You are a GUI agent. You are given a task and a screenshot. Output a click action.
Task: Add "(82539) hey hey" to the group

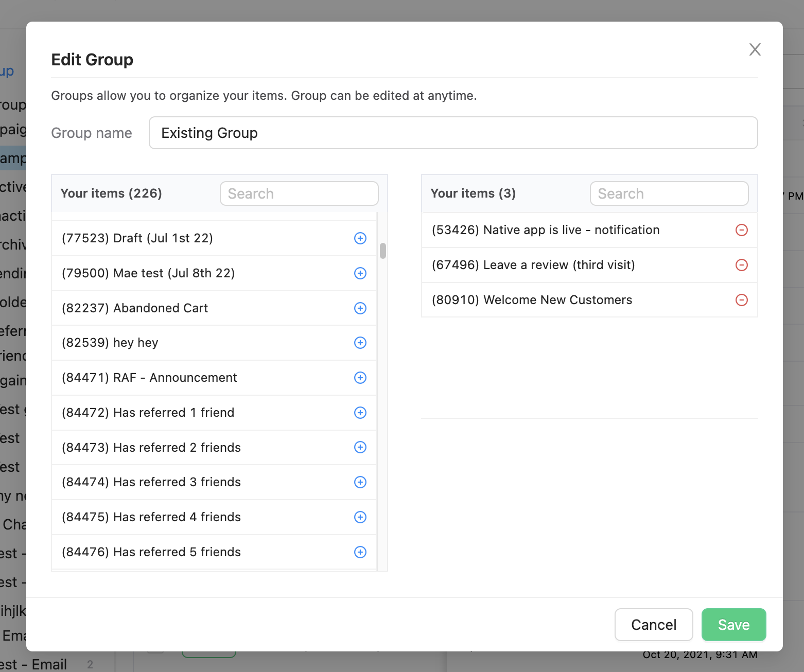click(360, 343)
